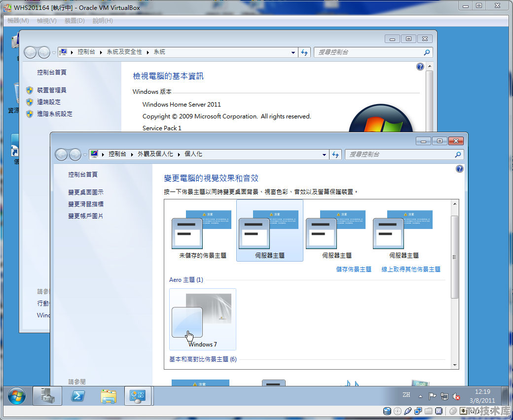Open 裝置管理員 in System window

click(52, 90)
